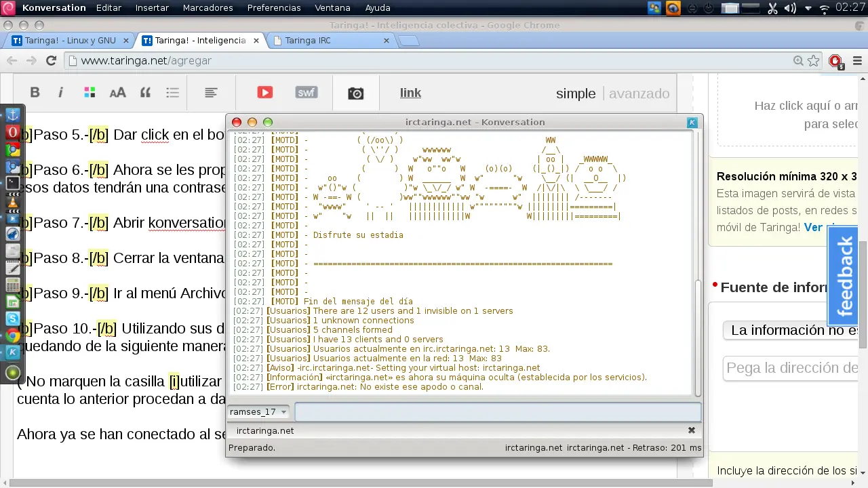
Task: Open the calculator in the dock
Action: coord(12,285)
